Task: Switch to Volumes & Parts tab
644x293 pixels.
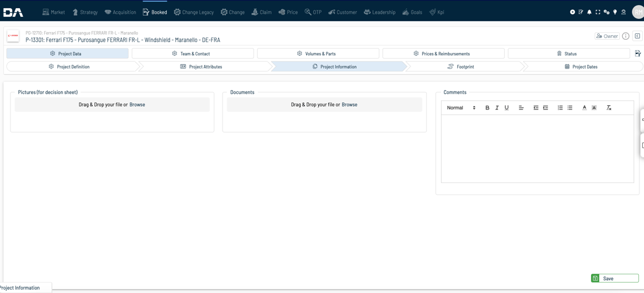Action: pos(318,54)
